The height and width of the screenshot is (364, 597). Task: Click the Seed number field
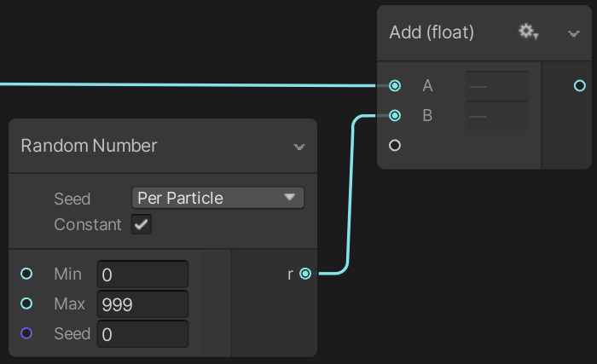coord(142,334)
